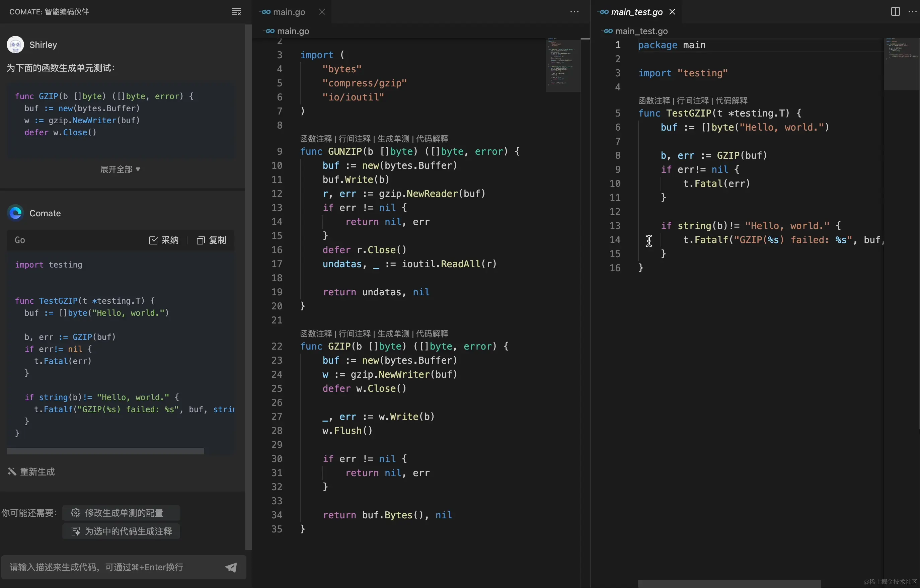Click the split editor layout icon
Screen dimensions: 920x588
895,12
